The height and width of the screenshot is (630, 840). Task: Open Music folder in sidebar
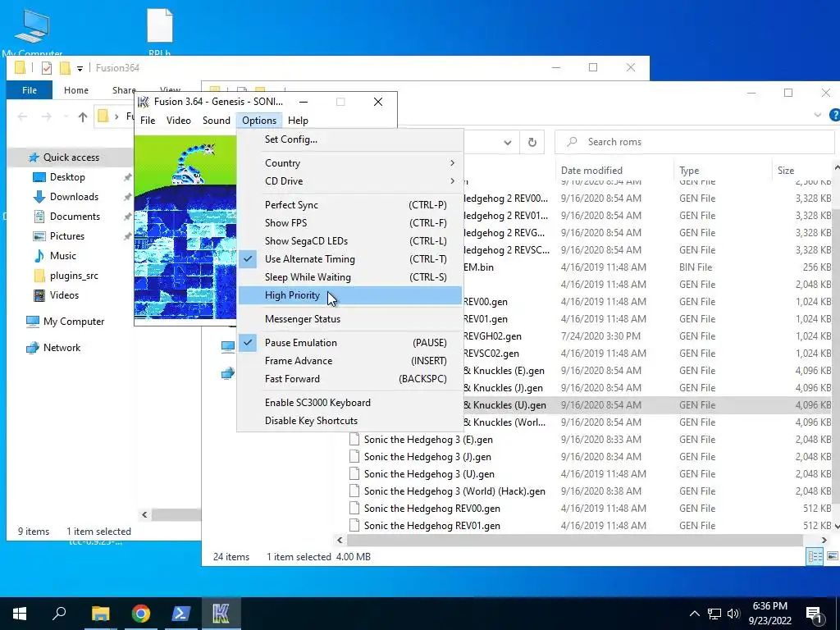coord(62,256)
